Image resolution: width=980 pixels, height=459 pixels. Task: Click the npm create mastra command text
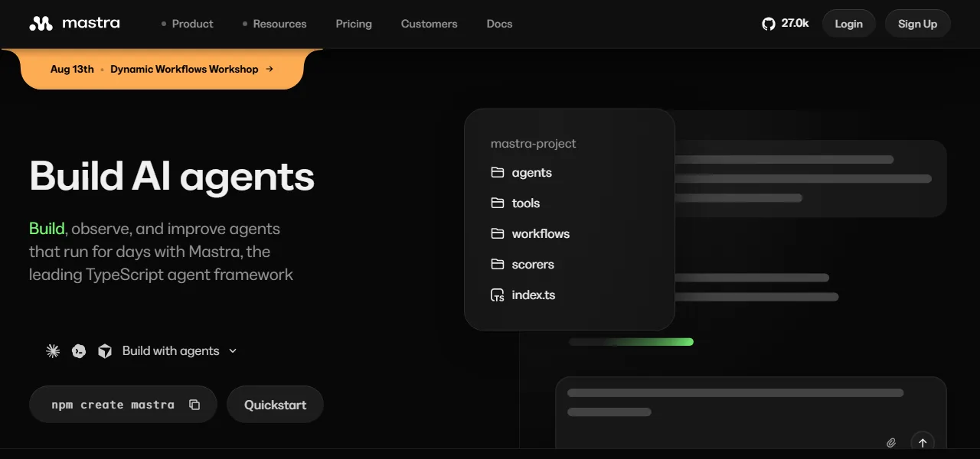click(x=113, y=405)
